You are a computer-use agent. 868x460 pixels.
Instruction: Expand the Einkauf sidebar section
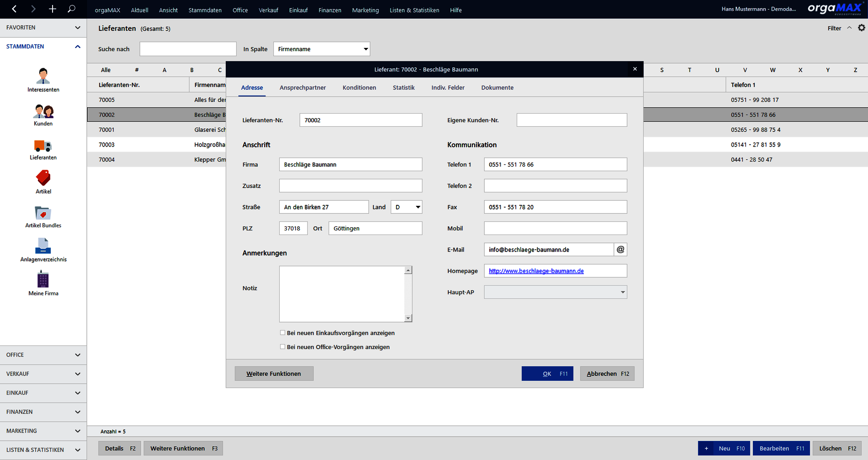(x=43, y=393)
